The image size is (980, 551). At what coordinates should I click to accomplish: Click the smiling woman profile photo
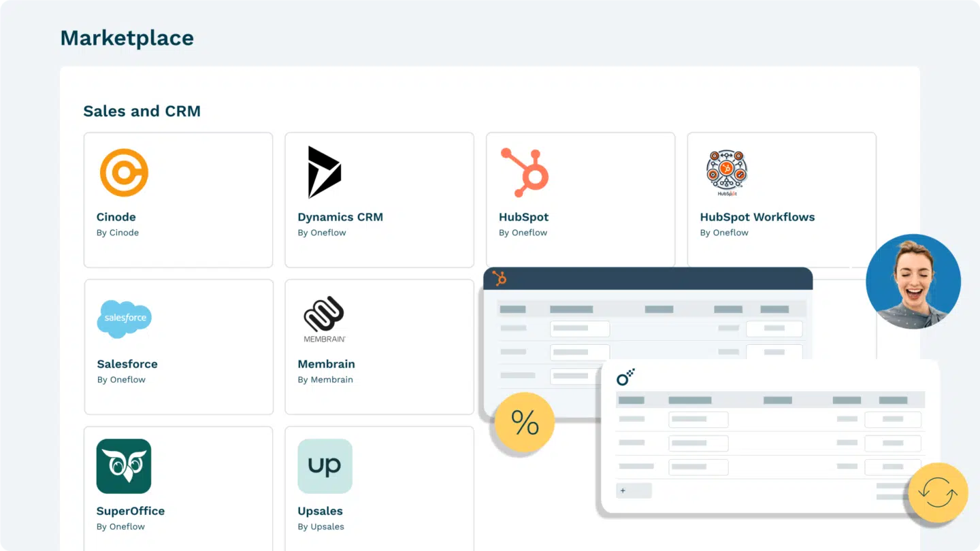tap(913, 282)
